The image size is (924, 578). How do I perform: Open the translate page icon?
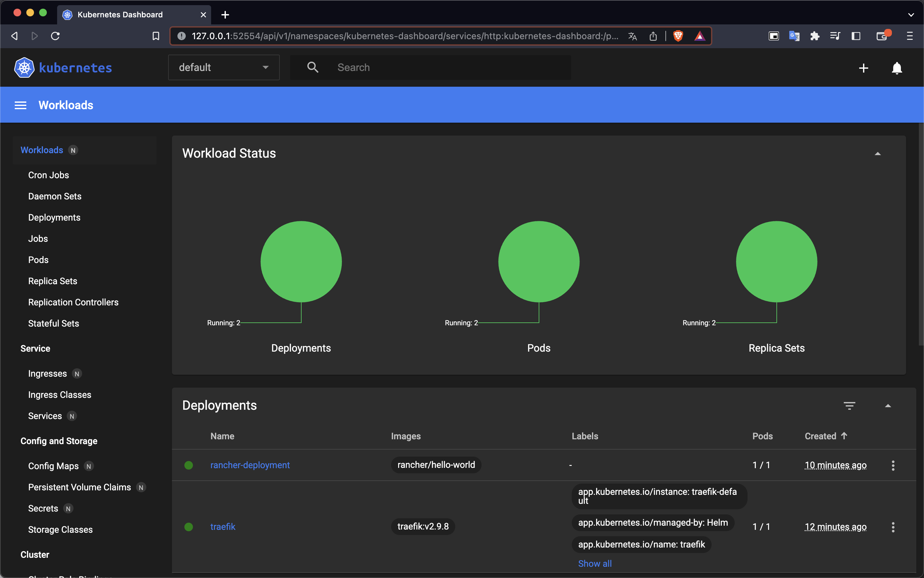click(x=633, y=36)
